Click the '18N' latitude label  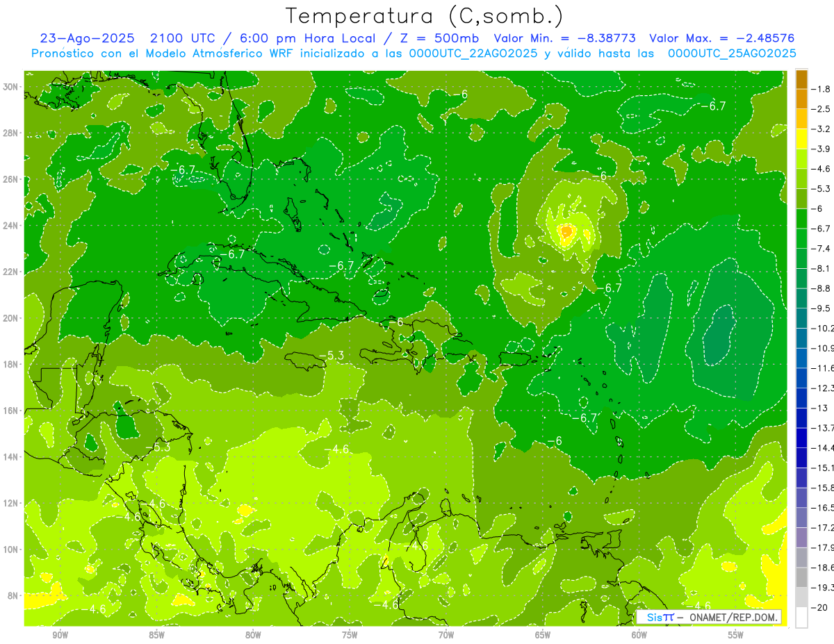pos(11,364)
